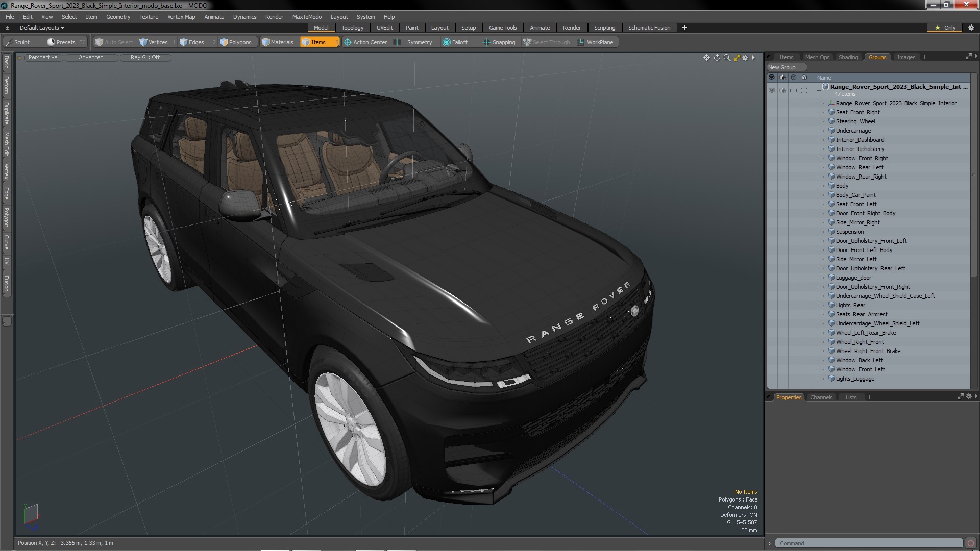The width and height of the screenshot is (980, 551).
Task: Toggle visibility eye of the Range_Rover group
Action: click(x=772, y=90)
